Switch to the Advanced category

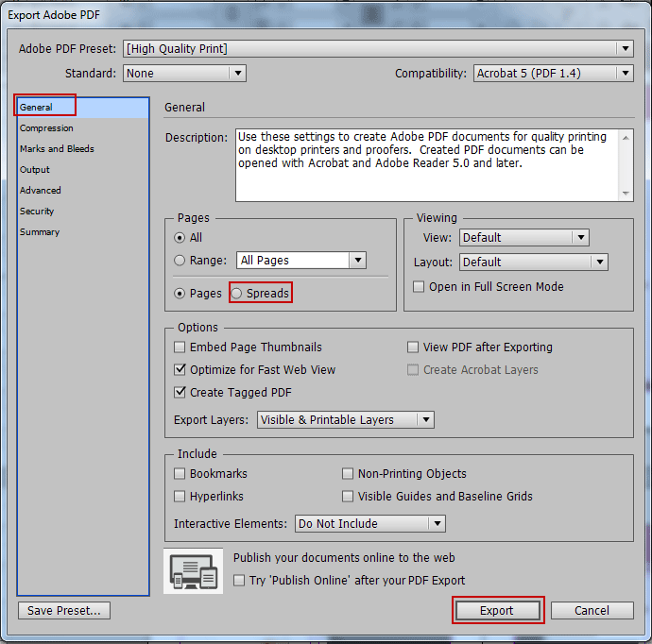pyautogui.click(x=83, y=191)
